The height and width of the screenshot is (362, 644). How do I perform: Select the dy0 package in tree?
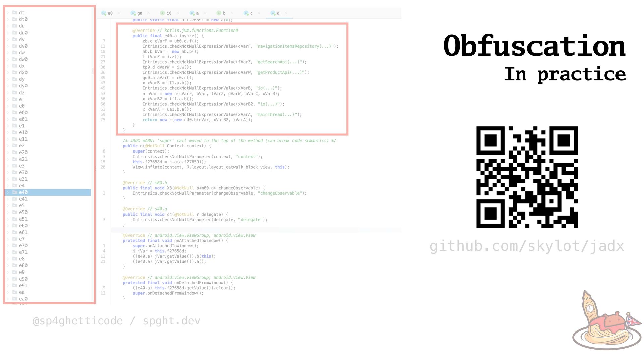tap(23, 86)
